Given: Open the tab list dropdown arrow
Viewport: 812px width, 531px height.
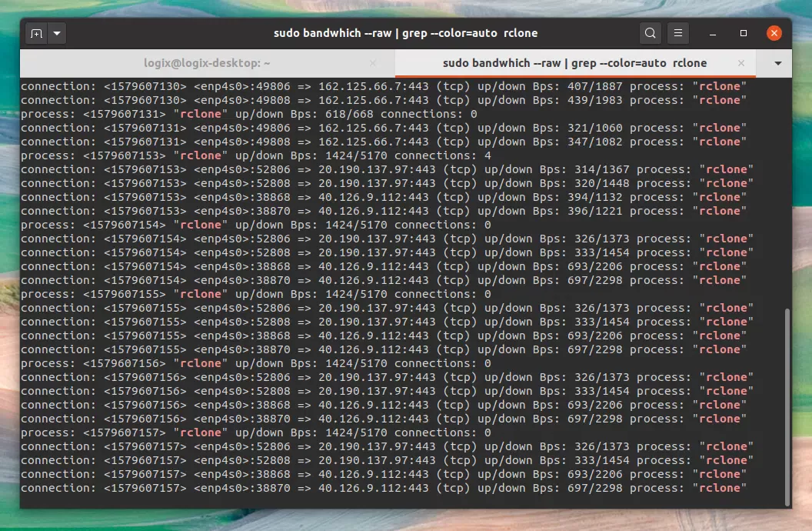Looking at the screenshot, I should (778, 63).
